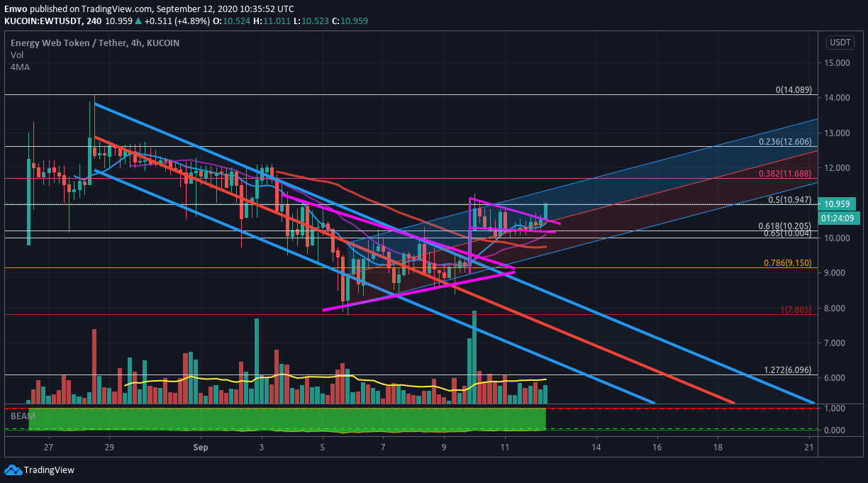Click the TradingView cloud logo icon

[x=13, y=470]
